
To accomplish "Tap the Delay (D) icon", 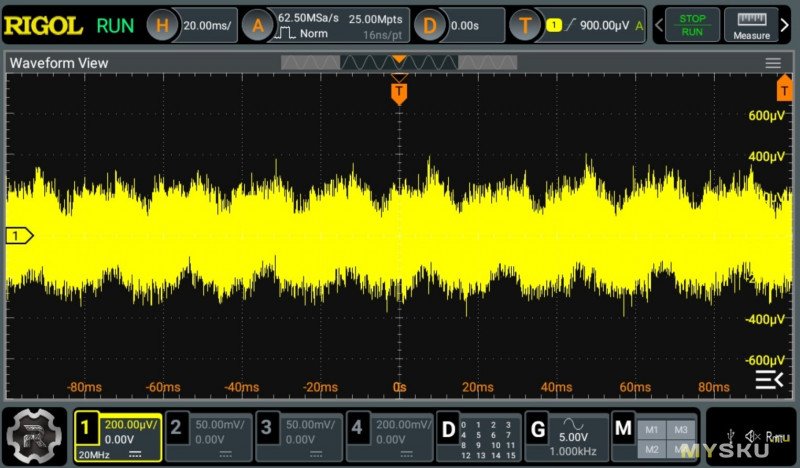I will tap(430, 26).
